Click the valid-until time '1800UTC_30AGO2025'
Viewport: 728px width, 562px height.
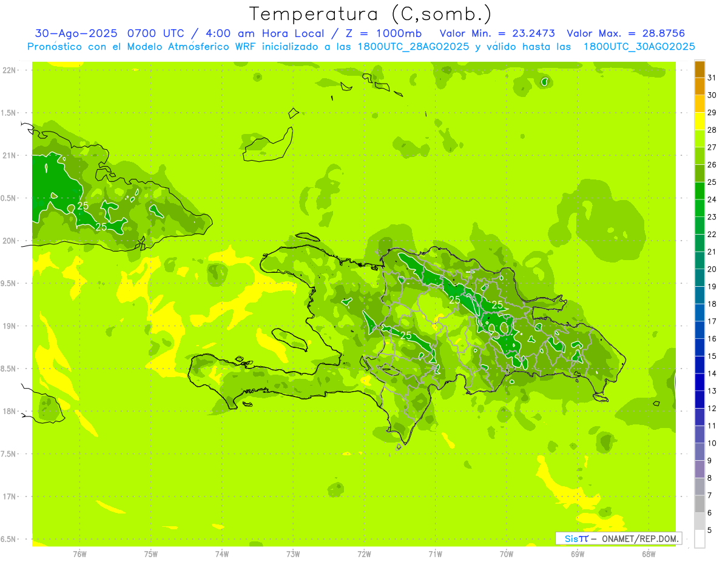(639, 47)
